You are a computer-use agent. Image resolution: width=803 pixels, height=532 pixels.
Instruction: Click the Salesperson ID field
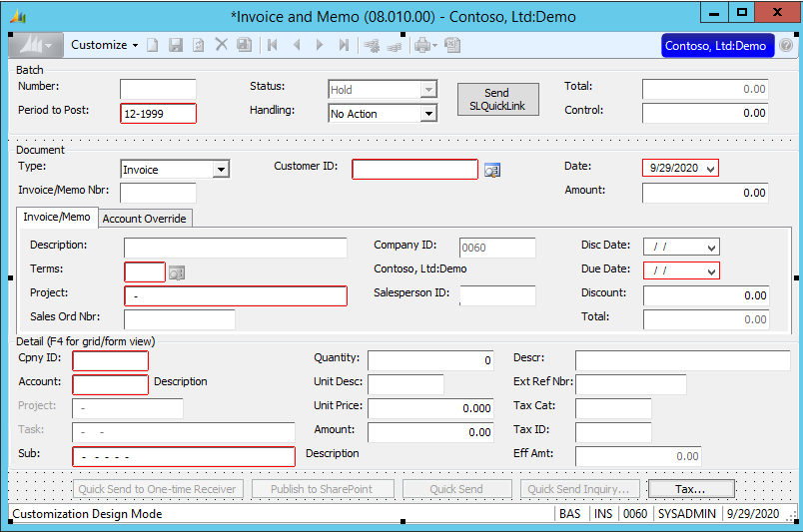pyautogui.click(x=497, y=295)
